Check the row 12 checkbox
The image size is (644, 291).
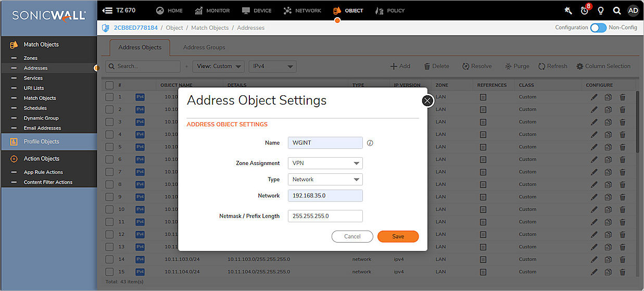tap(109, 234)
